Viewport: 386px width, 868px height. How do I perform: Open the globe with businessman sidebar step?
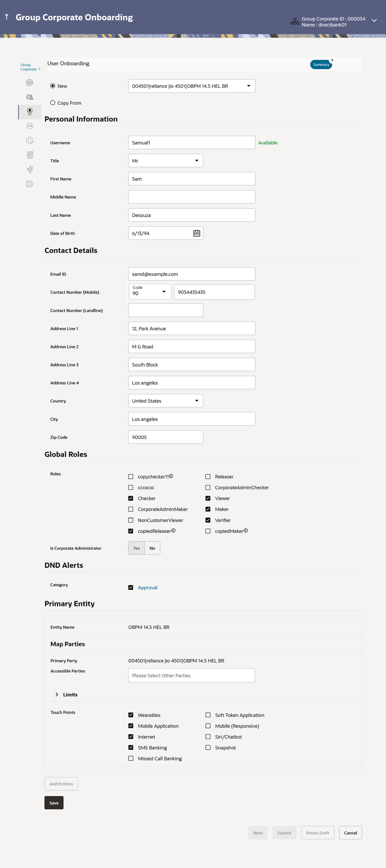[30, 97]
